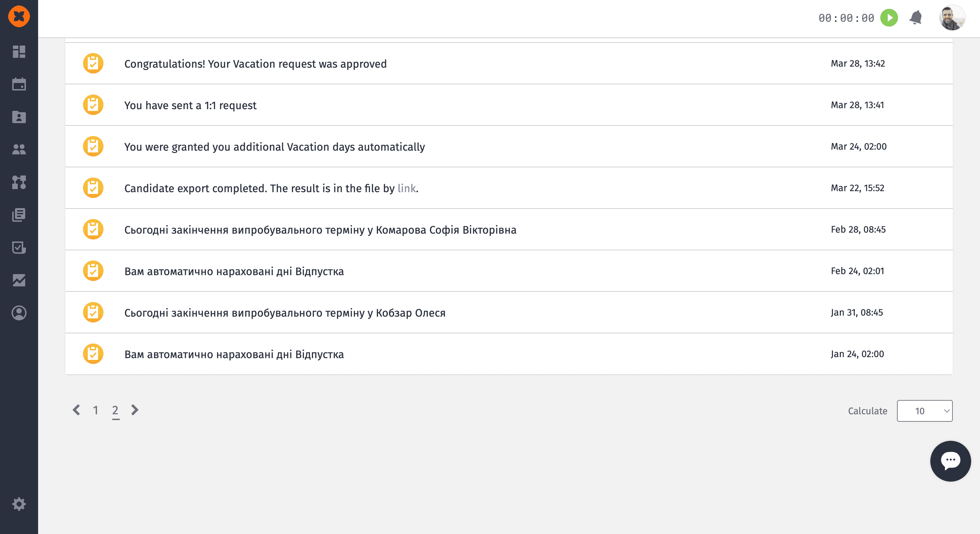Screen dimensions: 980x534
Task: Go to previous page arrow
Action: (x=77, y=410)
